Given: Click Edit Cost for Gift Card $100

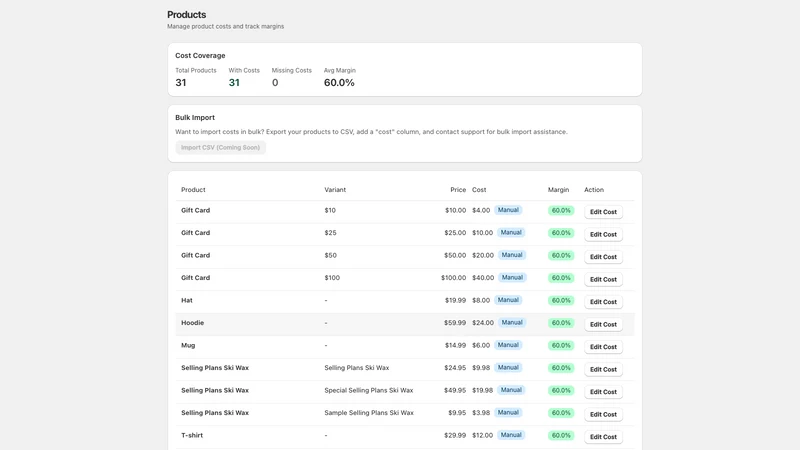Looking at the screenshot, I should point(603,279).
